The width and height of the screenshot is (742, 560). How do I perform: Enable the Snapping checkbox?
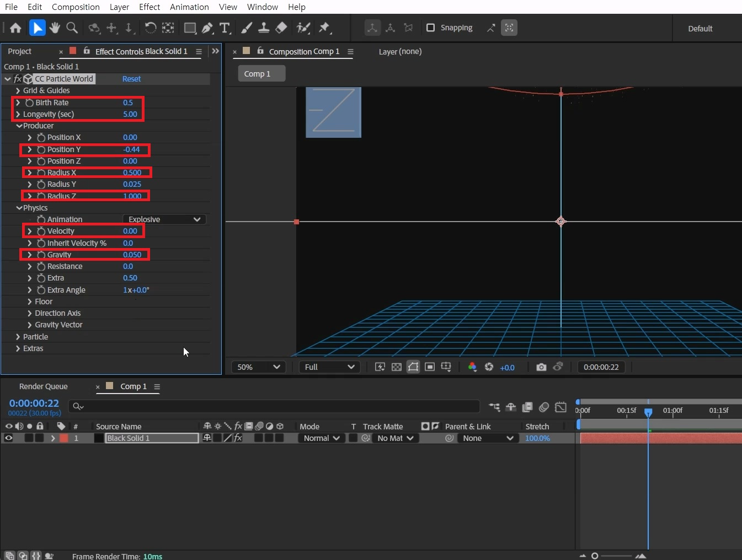(x=431, y=28)
